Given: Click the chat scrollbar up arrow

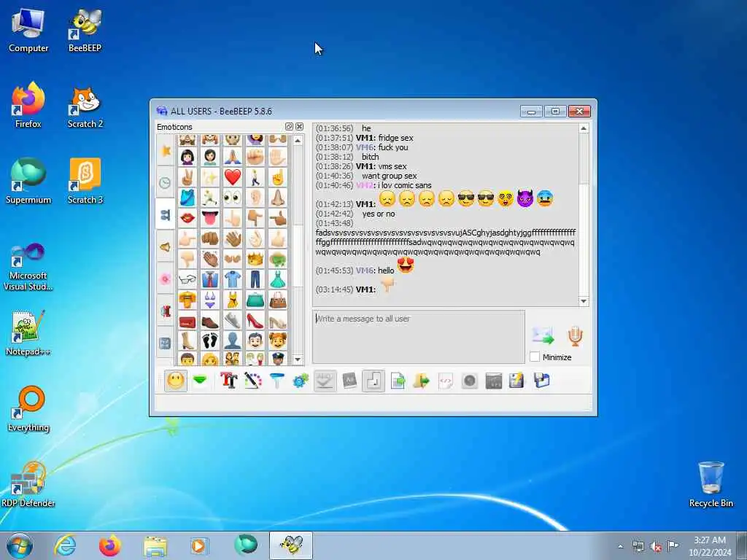Looking at the screenshot, I should point(584,128).
